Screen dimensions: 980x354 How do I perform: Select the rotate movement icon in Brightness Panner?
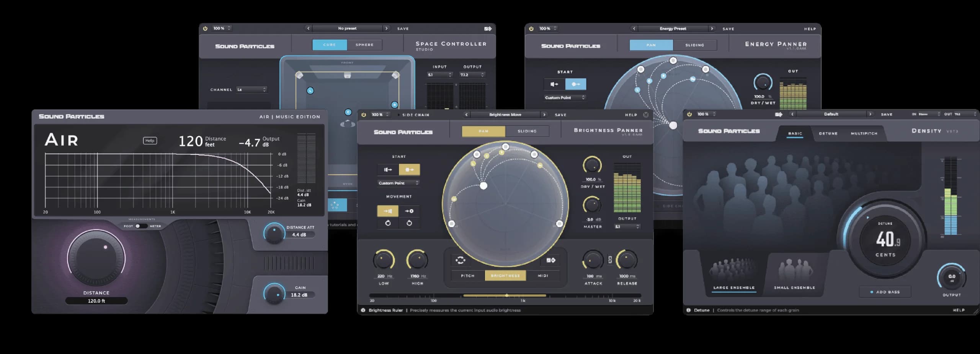tap(388, 223)
